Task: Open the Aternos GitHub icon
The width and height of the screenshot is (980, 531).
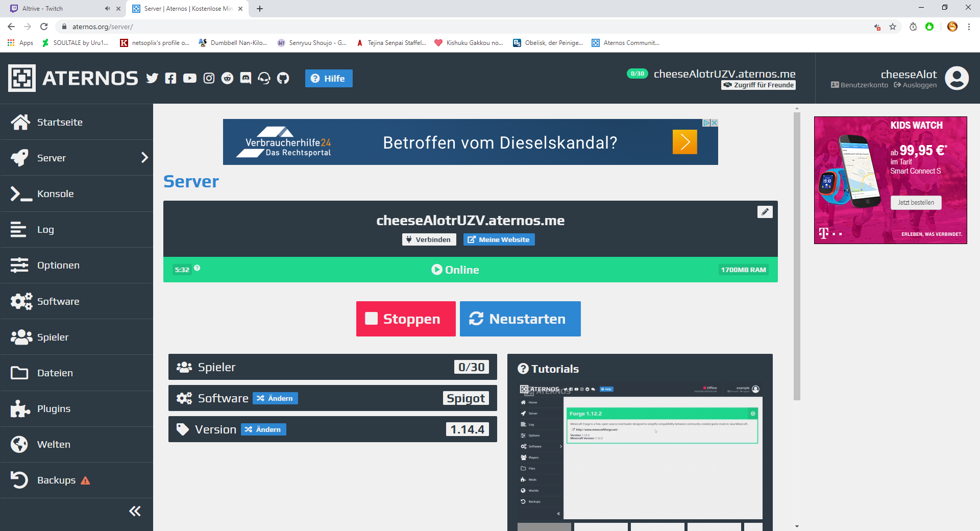Action: click(283, 78)
